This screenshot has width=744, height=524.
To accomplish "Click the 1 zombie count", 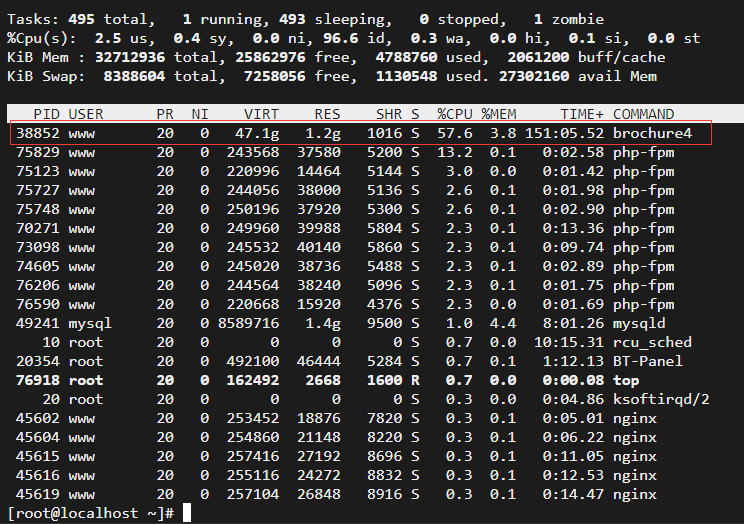I will pyautogui.click(x=538, y=19).
